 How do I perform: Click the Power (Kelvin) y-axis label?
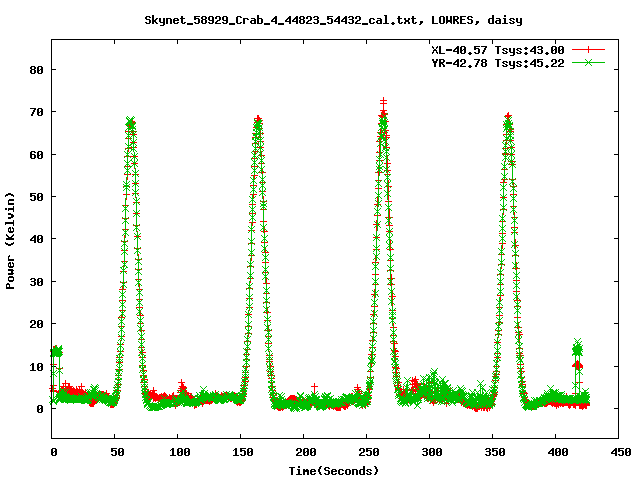10,241
